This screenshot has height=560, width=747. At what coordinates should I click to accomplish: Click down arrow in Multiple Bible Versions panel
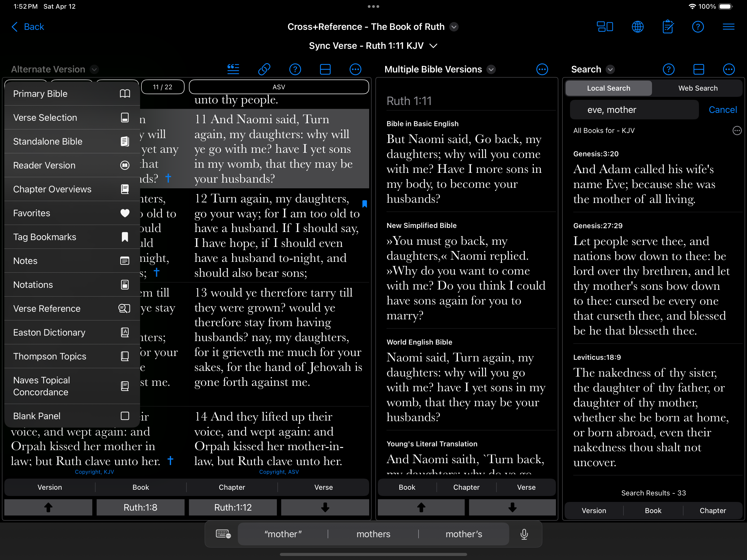(512, 507)
